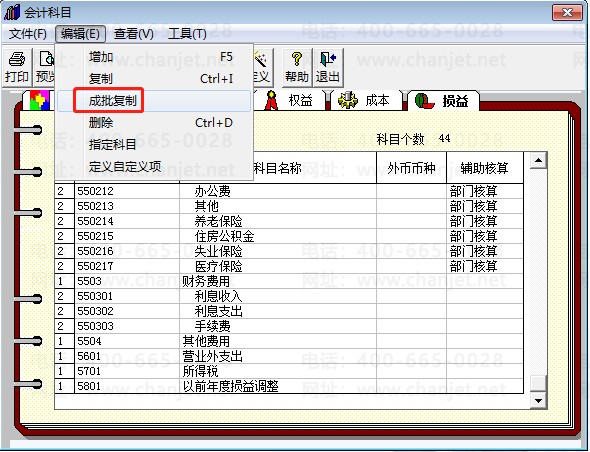Click the colorful first tab icon
This screenshot has height=452, width=590.
(40, 101)
